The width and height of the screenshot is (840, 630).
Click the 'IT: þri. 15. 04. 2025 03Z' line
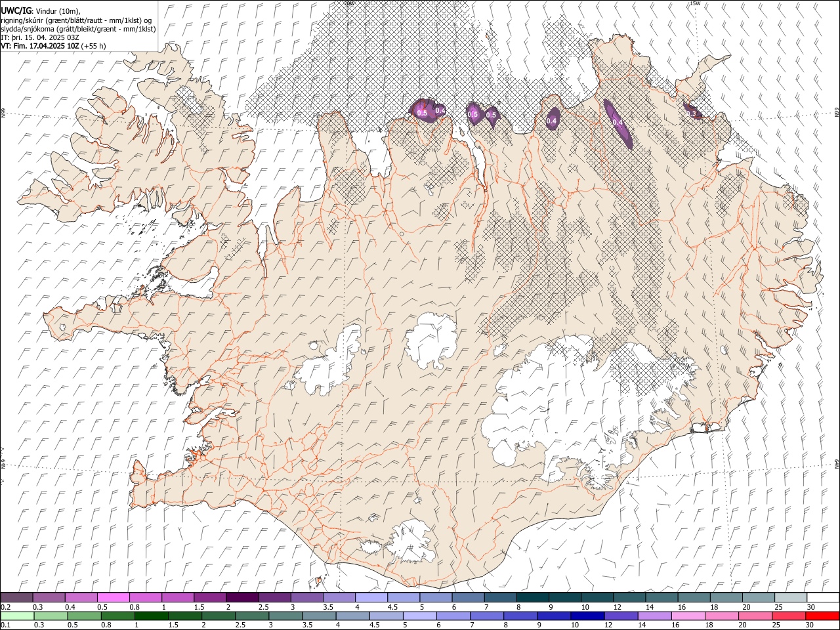[x=40, y=37]
